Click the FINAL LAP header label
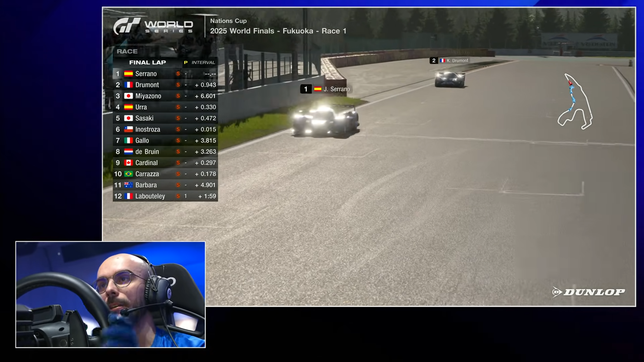The height and width of the screenshot is (362, 644). [x=148, y=62]
